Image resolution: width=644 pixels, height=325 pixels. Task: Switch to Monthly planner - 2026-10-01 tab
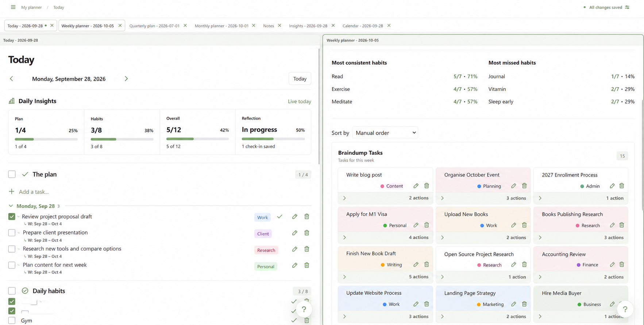221,26
